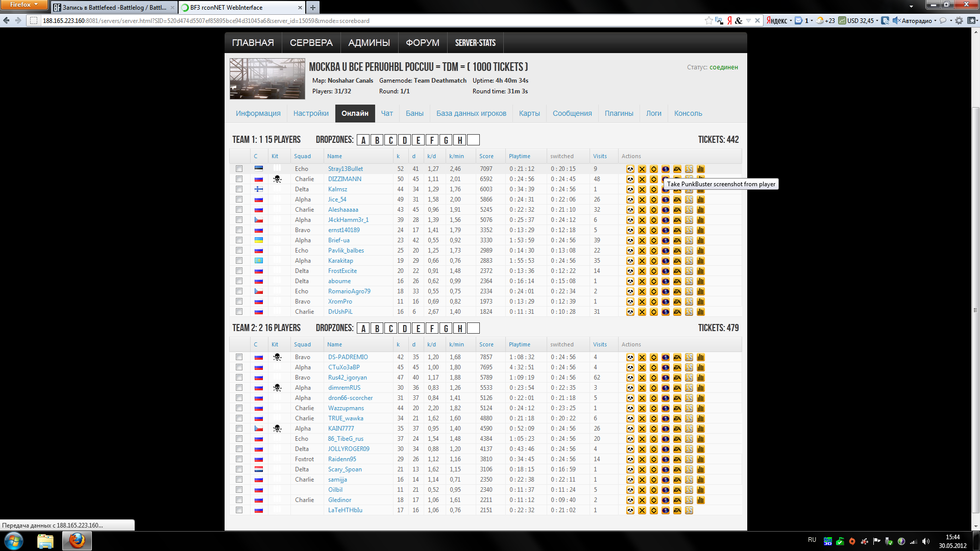Sort Team 2 by Playtime column
This screenshot has width=980, height=551.
tap(520, 344)
